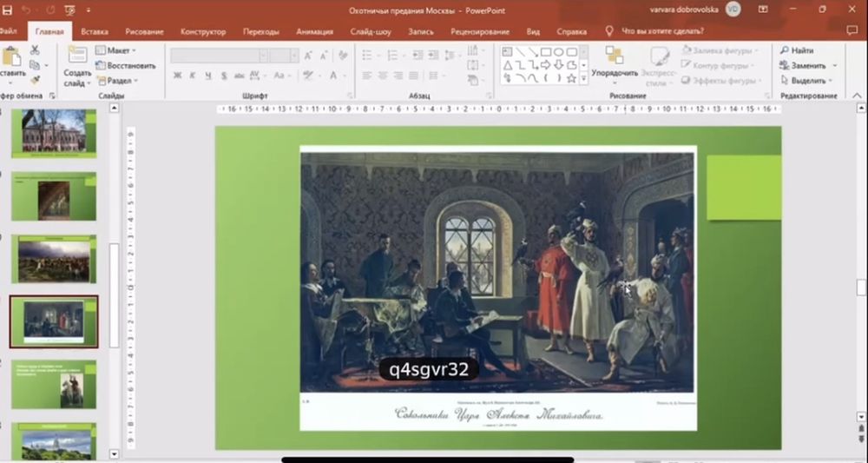868x463 pixels.
Task: Toggle text shadow S formatting
Action: tap(224, 76)
